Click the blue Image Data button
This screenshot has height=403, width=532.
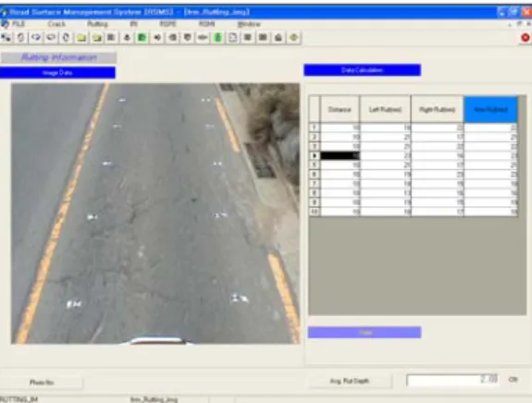tap(57, 72)
